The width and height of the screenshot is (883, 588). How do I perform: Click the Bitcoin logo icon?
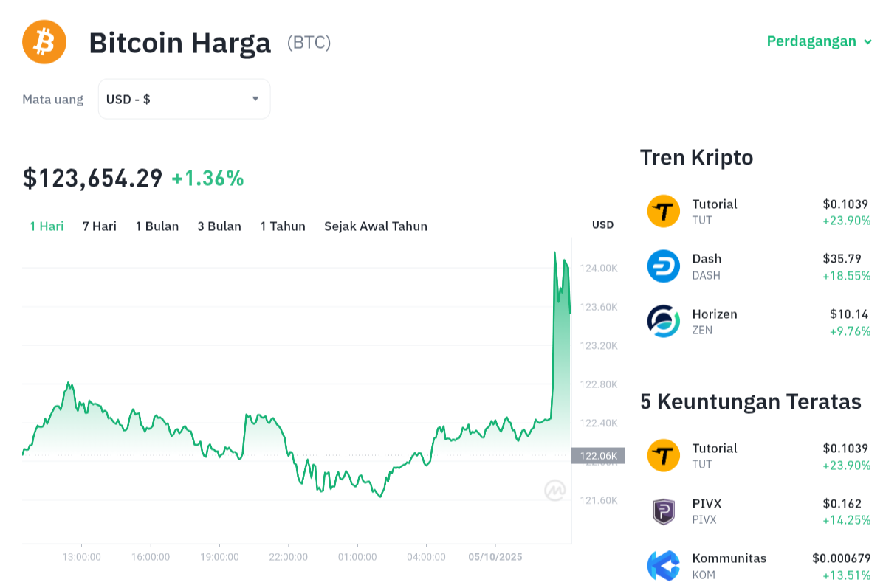(x=44, y=41)
